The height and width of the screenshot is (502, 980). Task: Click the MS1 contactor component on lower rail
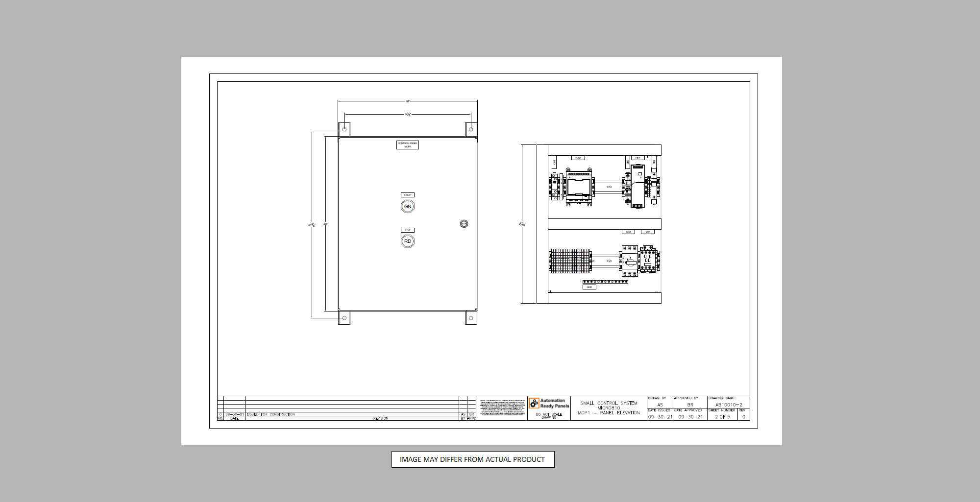pos(648,260)
